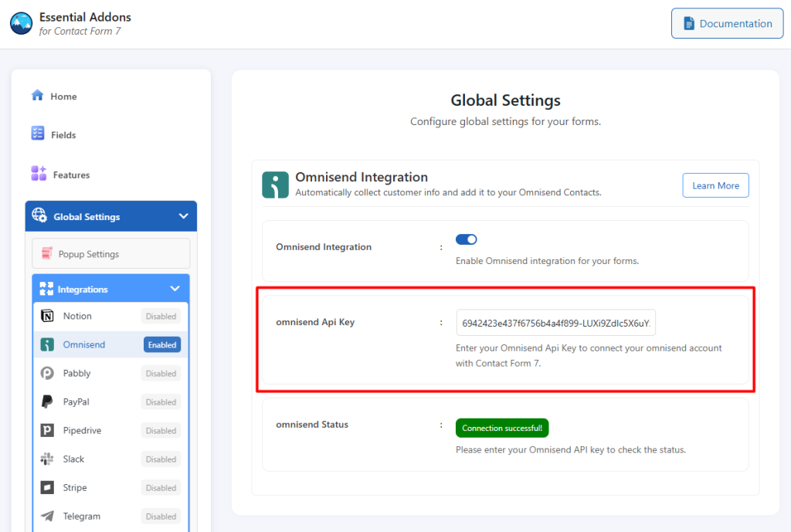The height and width of the screenshot is (532, 791).
Task: Click the Telegram paper plane icon
Action: tap(47, 516)
